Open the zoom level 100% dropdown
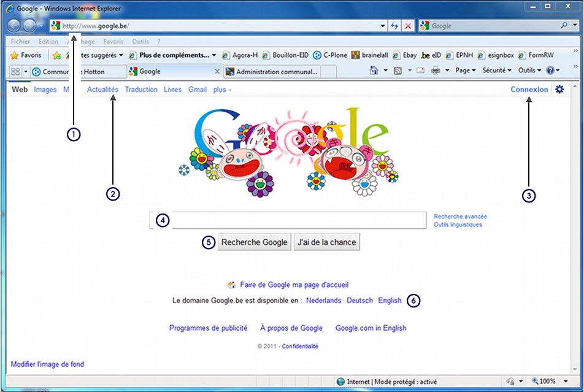 pyautogui.click(x=547, y=382)
